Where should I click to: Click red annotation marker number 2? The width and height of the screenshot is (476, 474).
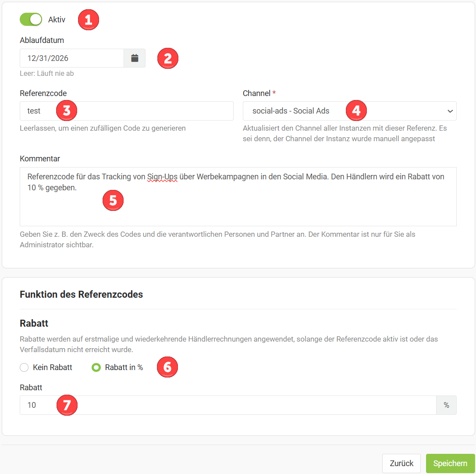[x=167, y=58]
